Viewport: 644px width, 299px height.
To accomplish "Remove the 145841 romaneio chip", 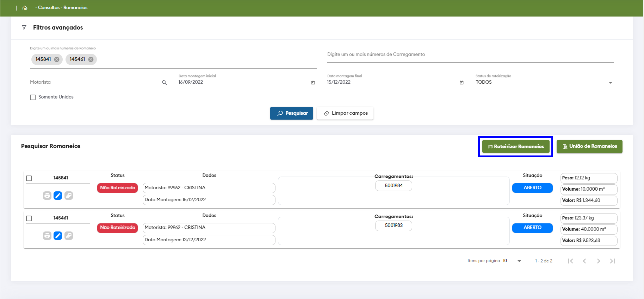I will pos(57,59).
